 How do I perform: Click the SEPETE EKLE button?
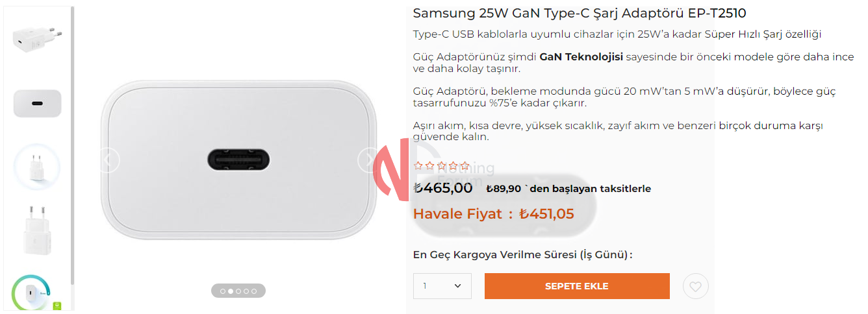[x=577, y=286]
